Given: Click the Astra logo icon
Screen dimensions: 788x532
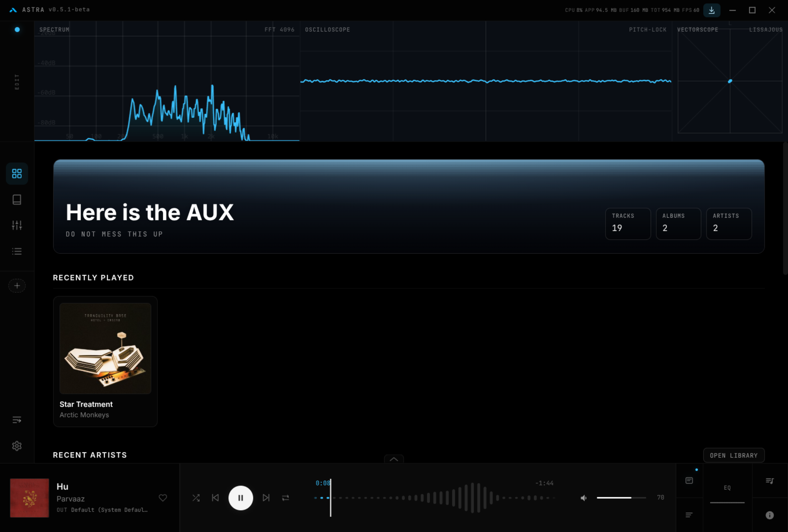Looking at the screenshot, I should click(13, 10).
